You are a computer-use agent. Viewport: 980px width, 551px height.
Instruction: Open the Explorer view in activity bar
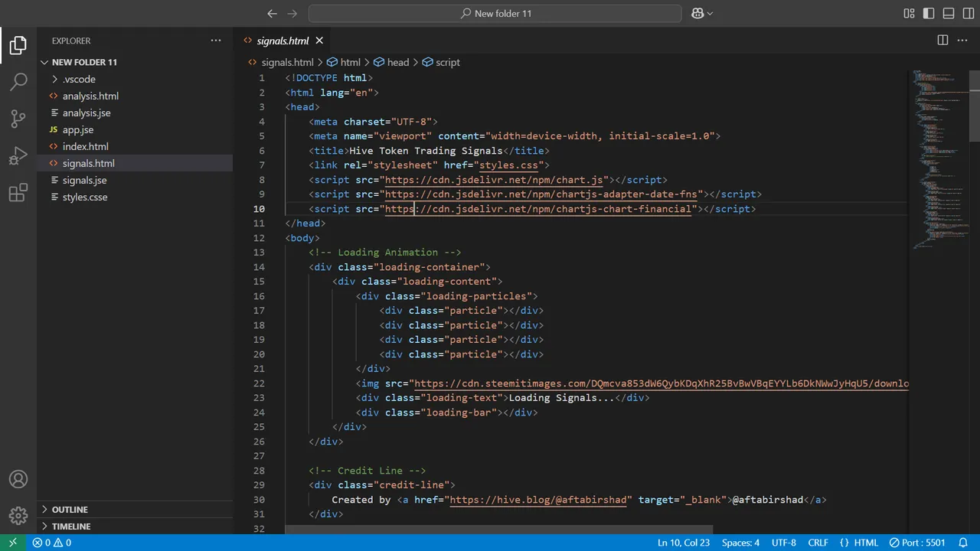tap(18, 45)
